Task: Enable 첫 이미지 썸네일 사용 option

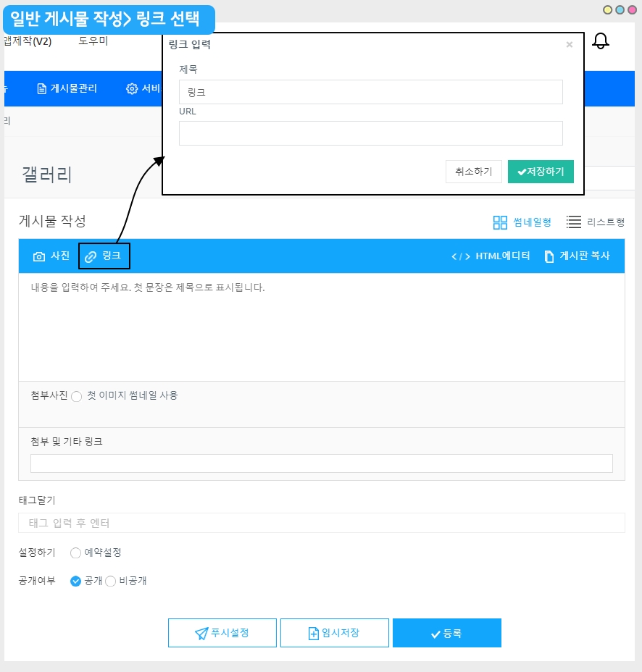Action: (77, 396)
